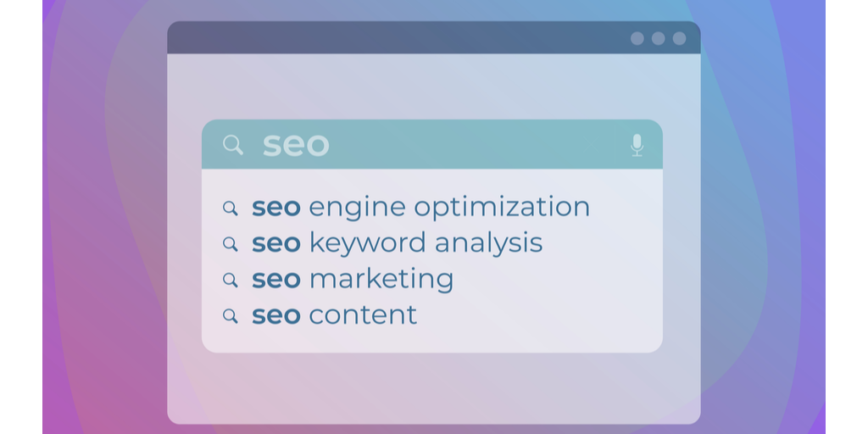Click the bold 'seo' in the first suggestion
Viewport: 868px width, 434px height.
276,209
